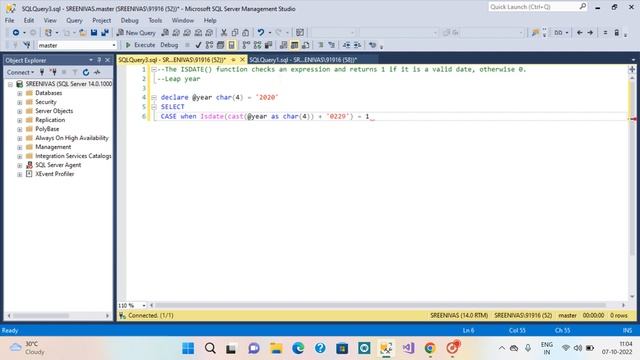Image resolution: width=640 pixels, height=360 pixels.
Task: Click Disconnect plug icon in Object Explorer
Action: point(53,72)
